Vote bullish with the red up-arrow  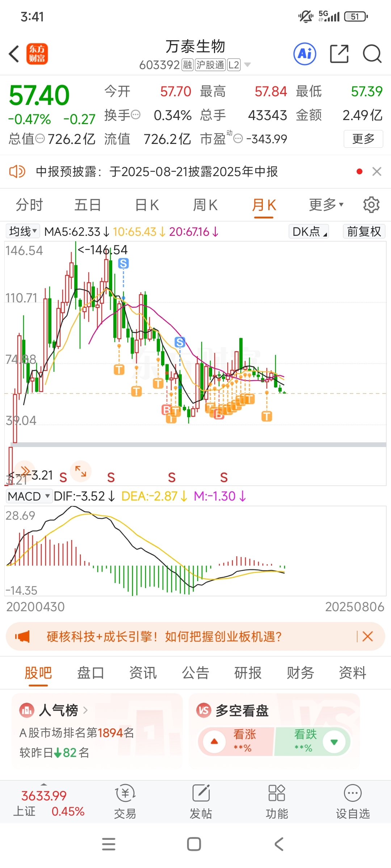214,741
